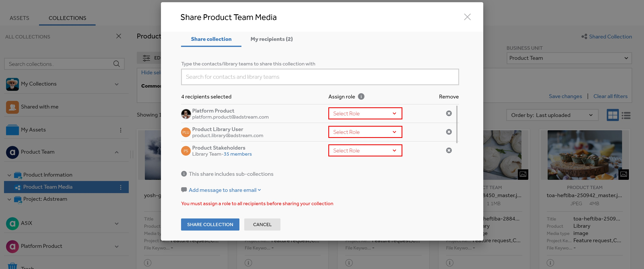Collapse the Product Team section
Viewport: 644px width, 269px height.
pos(116,152)
